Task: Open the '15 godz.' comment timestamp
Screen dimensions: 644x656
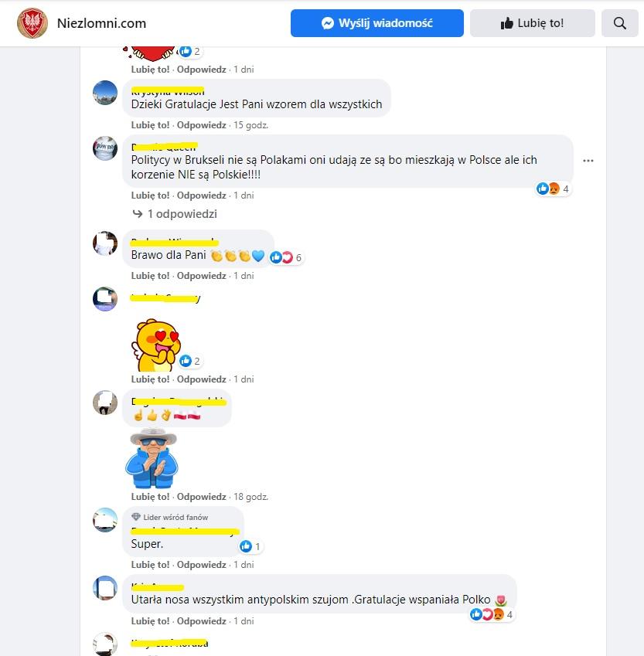Action: 250,125
